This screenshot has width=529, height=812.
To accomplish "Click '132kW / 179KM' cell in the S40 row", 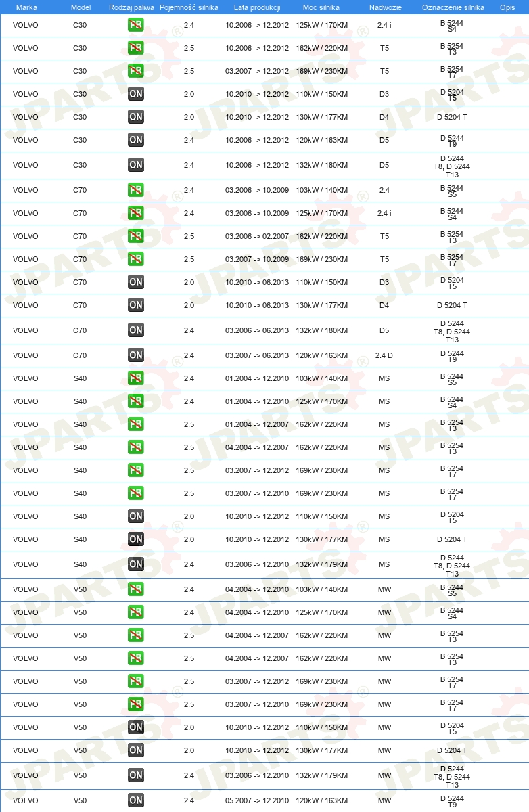I will [322, 565].
